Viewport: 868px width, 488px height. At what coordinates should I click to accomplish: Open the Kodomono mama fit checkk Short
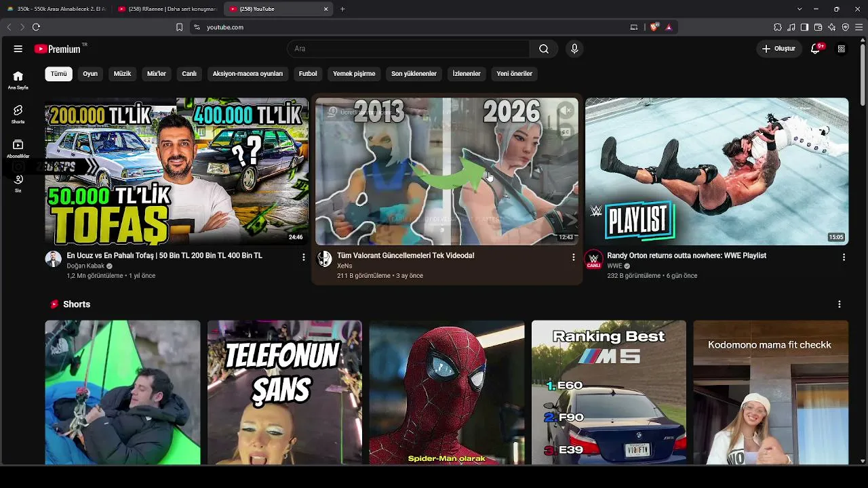click(771, 392)
